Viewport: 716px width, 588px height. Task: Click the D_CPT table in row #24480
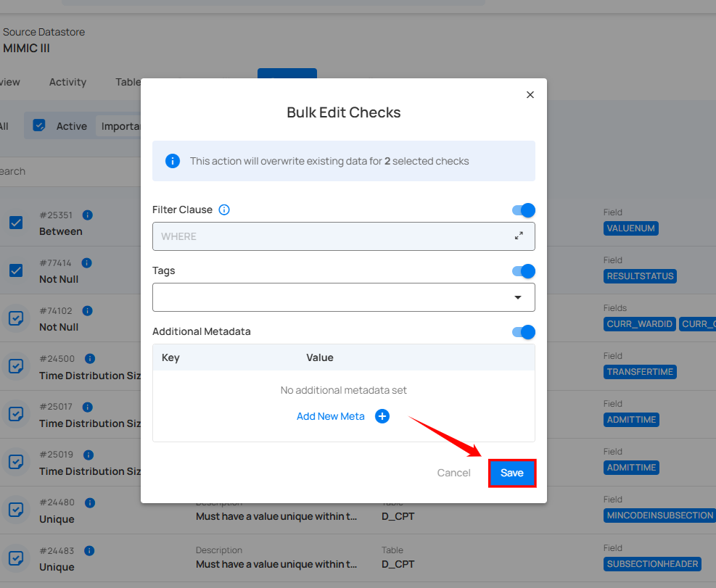(398, 516)
